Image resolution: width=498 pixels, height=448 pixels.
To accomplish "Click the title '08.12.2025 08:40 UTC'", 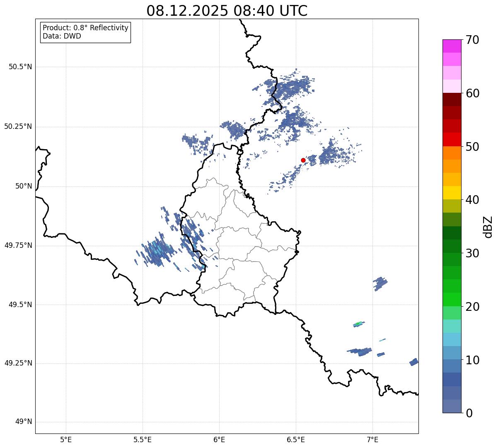I will coord(227,10).
